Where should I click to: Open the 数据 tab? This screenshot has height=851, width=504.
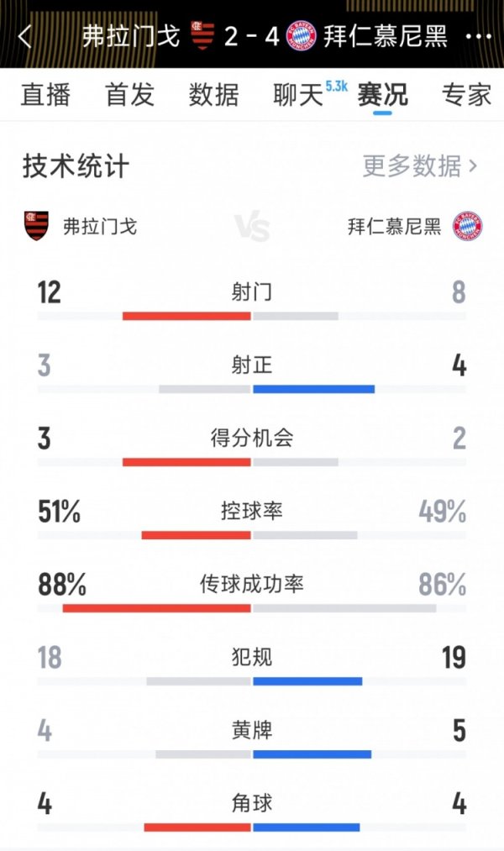213,95
